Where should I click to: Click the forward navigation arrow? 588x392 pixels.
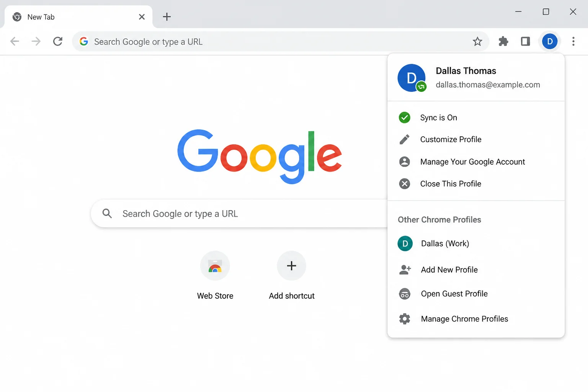tap(36, 41)
